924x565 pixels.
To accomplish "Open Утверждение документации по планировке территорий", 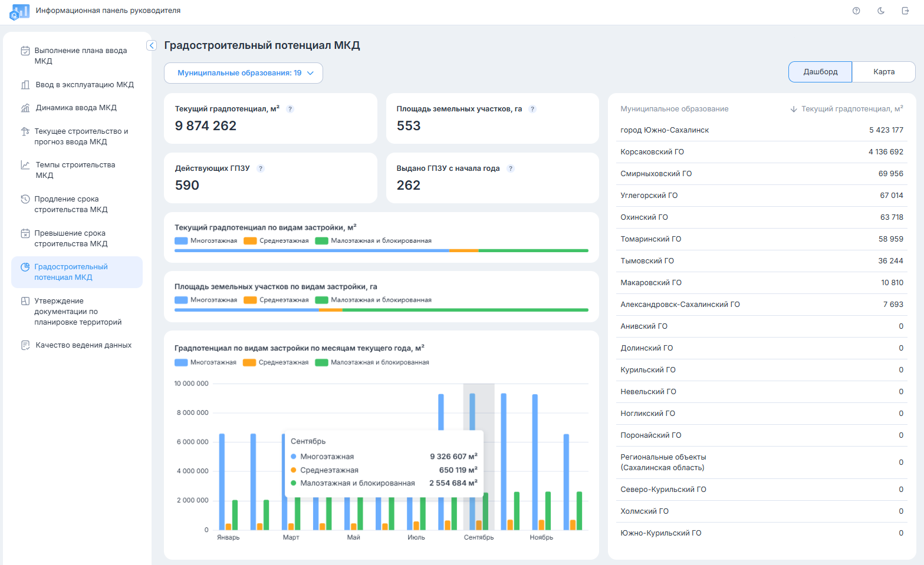I will [x=77, y=312].
